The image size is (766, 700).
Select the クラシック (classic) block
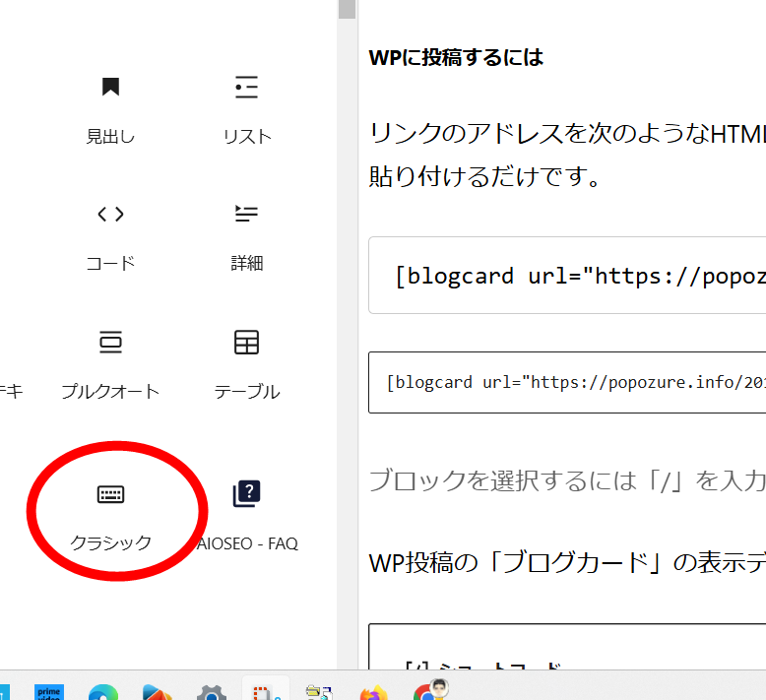(110, 513)
